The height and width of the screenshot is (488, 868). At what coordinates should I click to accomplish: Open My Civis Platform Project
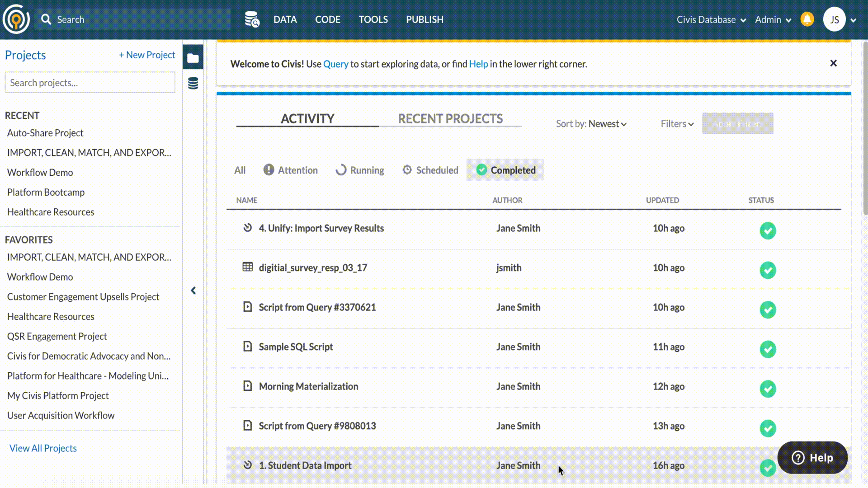58,395
